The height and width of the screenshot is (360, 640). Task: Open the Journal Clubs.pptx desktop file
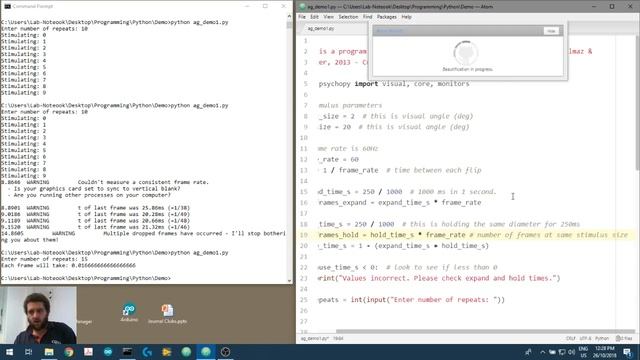point(167,313)
